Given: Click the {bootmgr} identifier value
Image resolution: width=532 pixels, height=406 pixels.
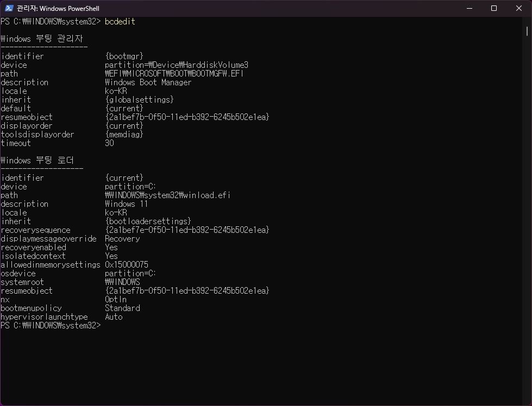Looking at the screenshot, I should pyautogui.click(x=124, y=56).
